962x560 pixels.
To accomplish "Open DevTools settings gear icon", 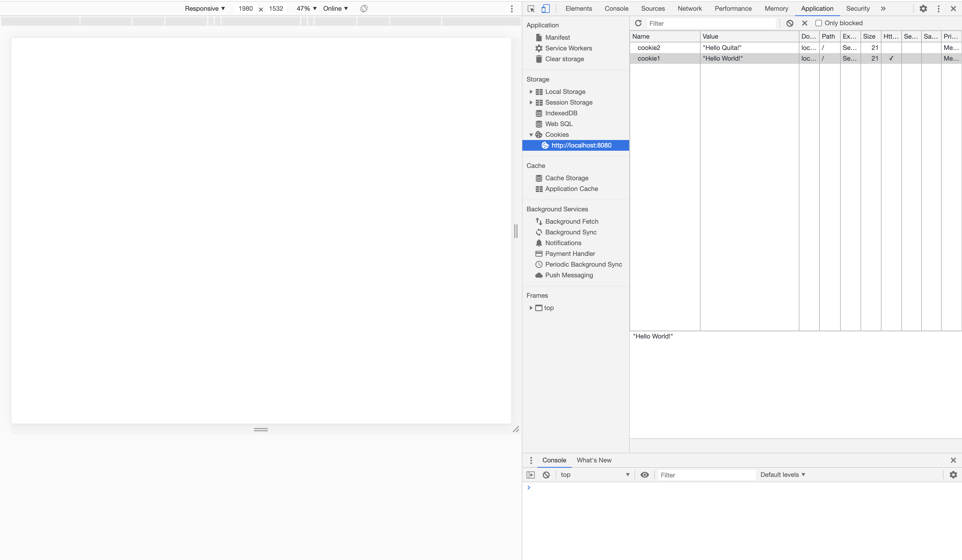I will [x=923, y=8].
